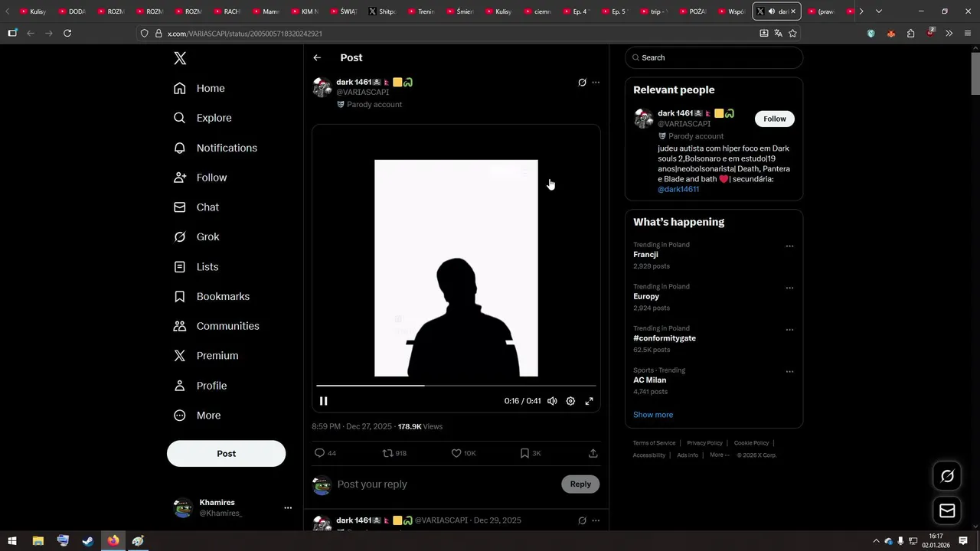Open the Terms of Service link
The image size is (980, 551).
[x=654, y=443]
